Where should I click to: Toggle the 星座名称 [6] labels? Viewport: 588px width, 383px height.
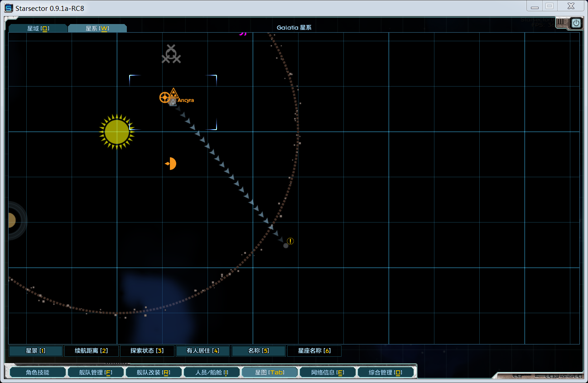(314, 351)
